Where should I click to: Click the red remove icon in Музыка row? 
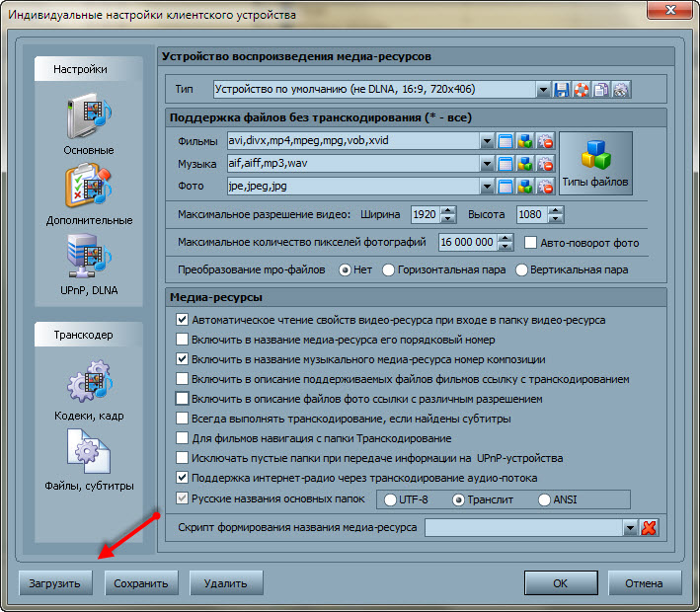544,164
